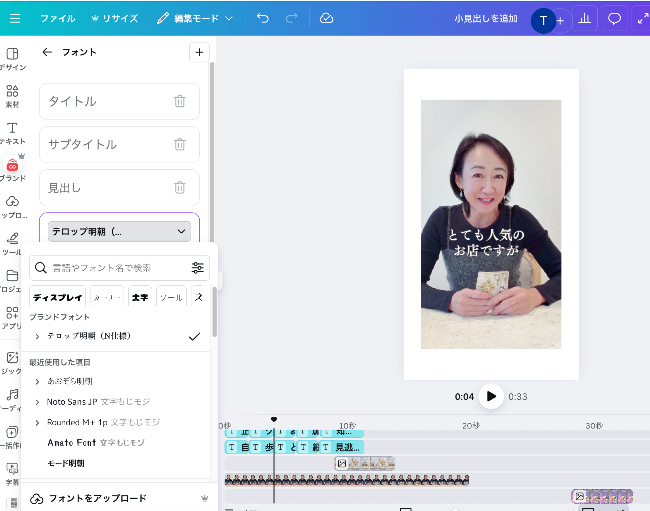Expand the Noto Sans JP font family
Image resolution: width=650 pixels, height=511 pixels.
[37, 401]
